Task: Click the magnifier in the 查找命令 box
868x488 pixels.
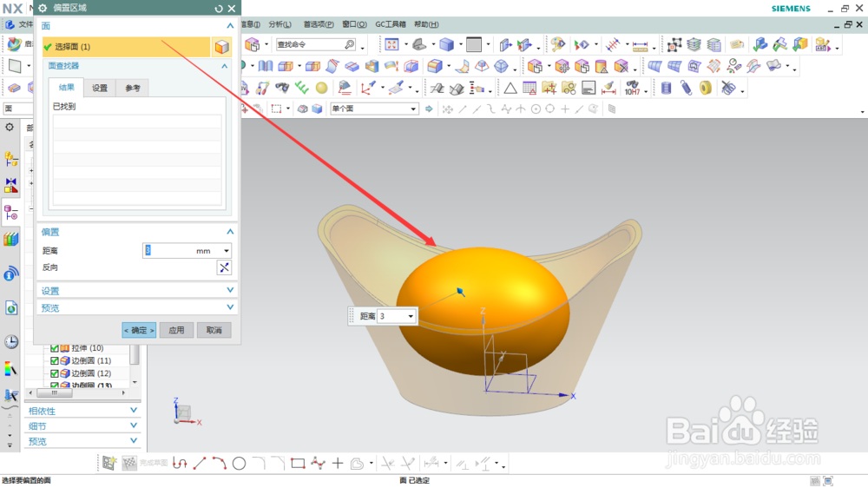Action: pyautogui.click(x=349, y=44)
